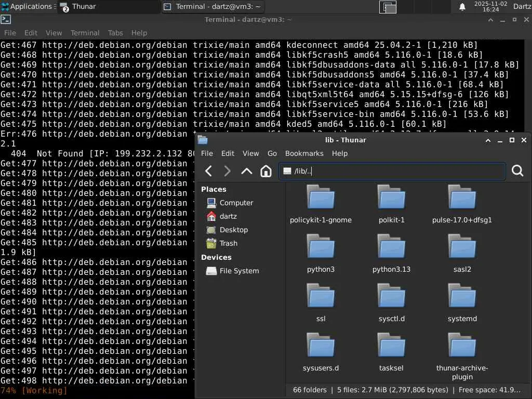Click 'Err:476' line in Terminal

click(x=97, y=134)
